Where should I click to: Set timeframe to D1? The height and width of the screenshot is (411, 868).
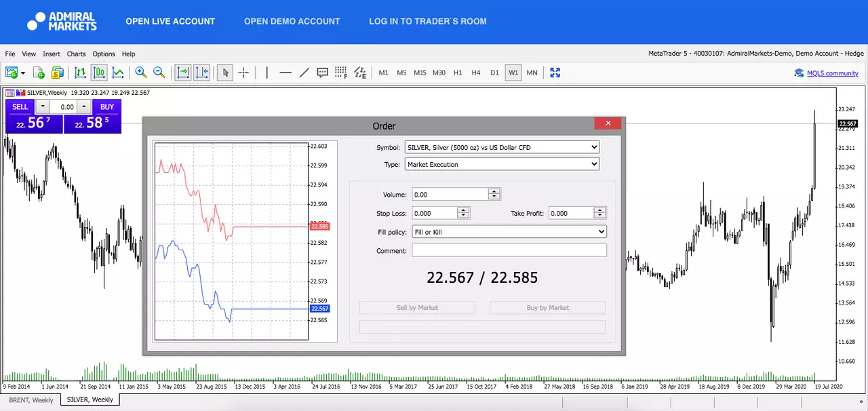494,73
